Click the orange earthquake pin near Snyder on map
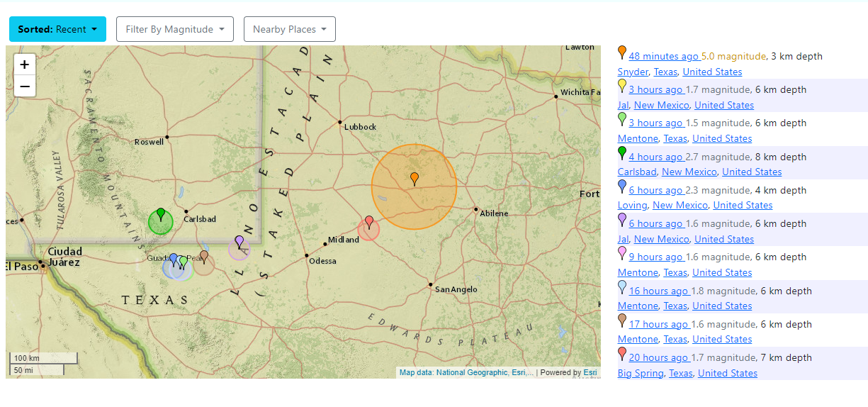Image resolution: width=868 pixels, height=407 pixels. pos(415,178)
